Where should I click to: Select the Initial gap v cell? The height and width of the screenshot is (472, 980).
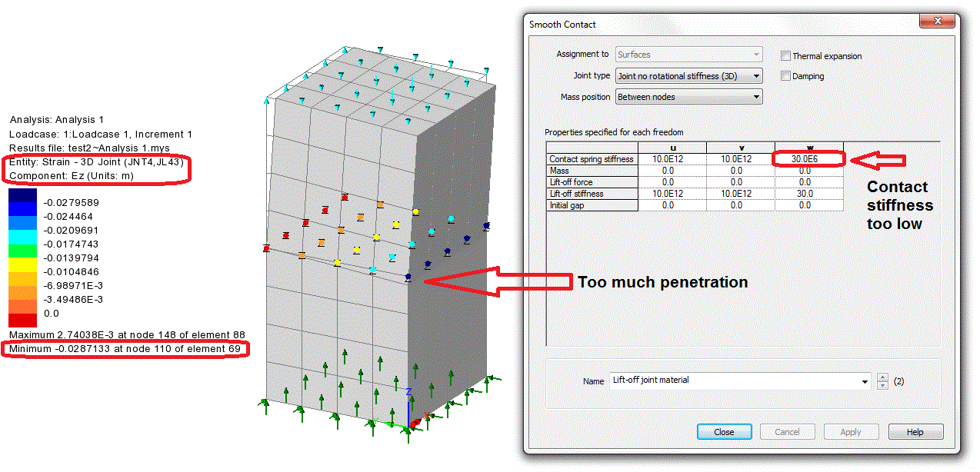740,205
